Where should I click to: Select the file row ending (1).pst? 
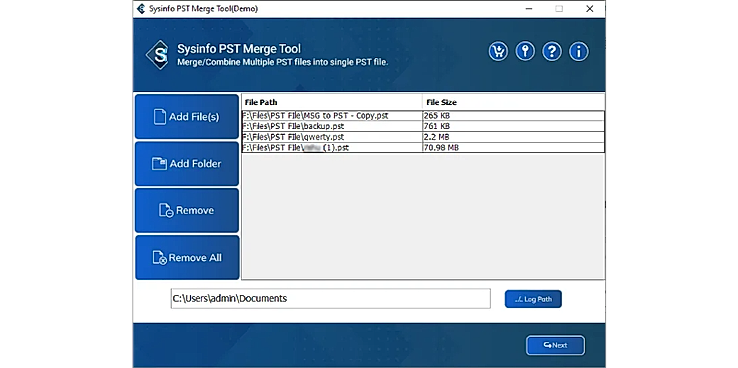[423, 148]
